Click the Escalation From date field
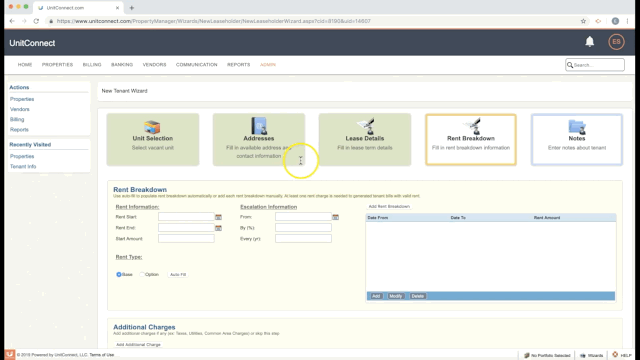The width and height of the screenshot is (640, 360). (303, 217)
